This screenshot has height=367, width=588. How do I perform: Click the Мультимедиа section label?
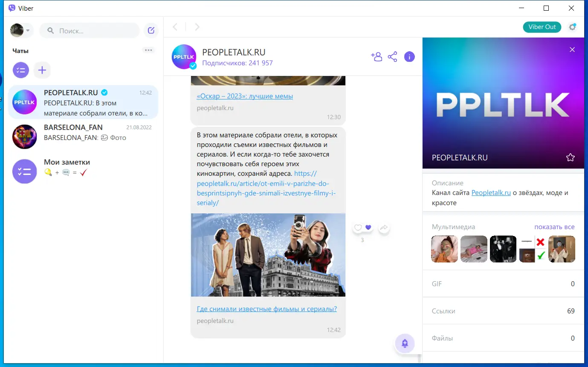pos(453,227)
